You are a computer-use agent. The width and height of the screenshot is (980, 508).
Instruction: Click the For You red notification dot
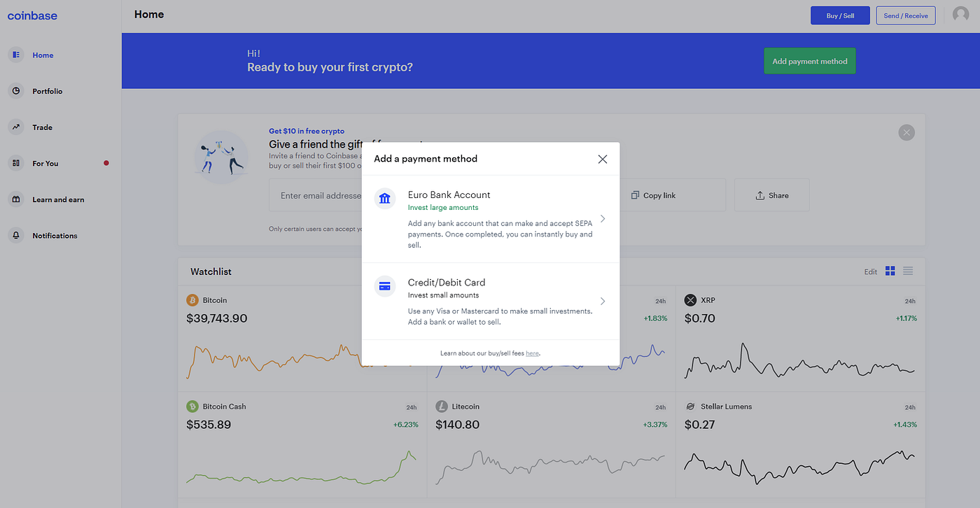(106, 163)
